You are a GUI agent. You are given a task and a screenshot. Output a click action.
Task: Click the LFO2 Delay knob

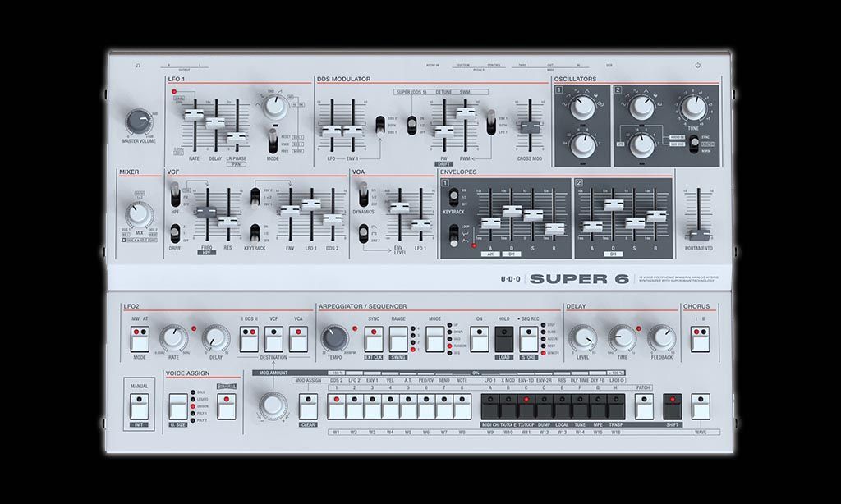click(216, 338)
